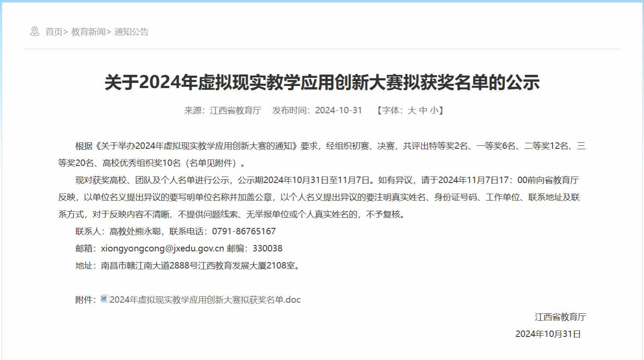Viewport: 644px width, 360px height.
Task: Choose the 小 font size option
Action: [434, 110]
